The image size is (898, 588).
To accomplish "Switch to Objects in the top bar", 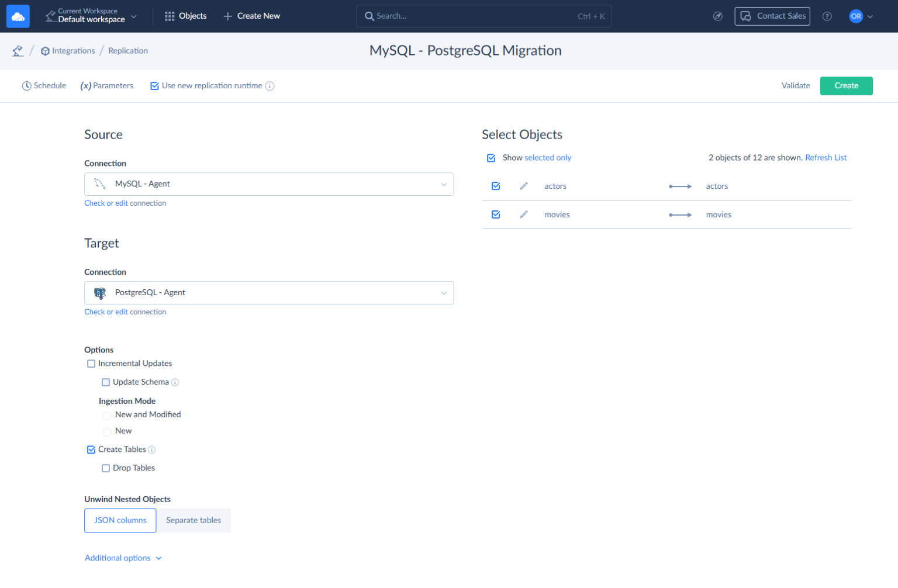I will click(185, 16).
